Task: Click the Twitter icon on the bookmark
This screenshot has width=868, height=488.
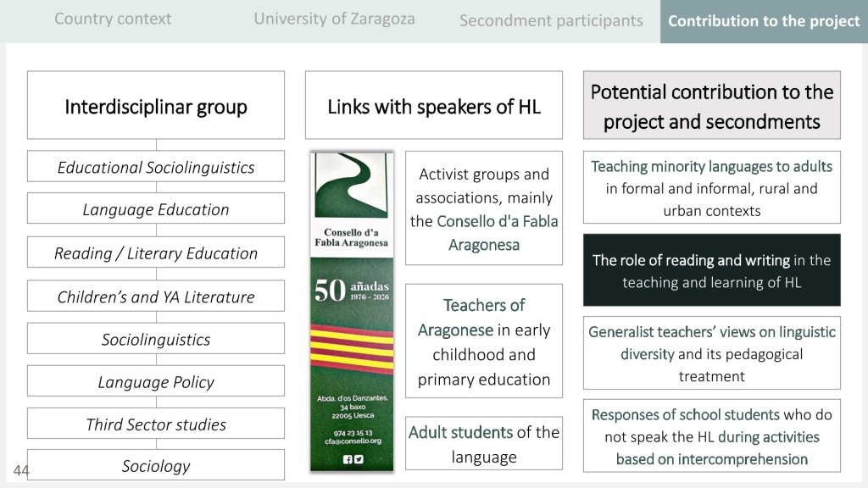Action: point(358,459)
